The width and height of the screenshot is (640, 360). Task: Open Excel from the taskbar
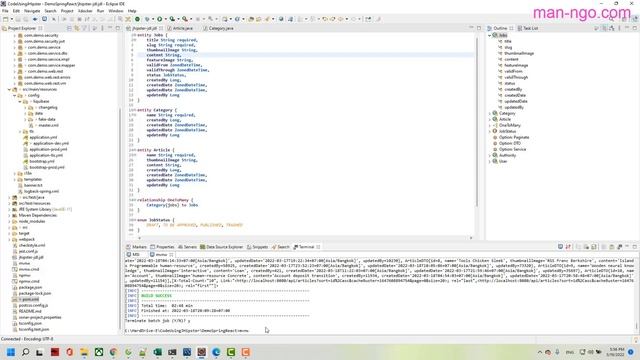click(157, 352)
